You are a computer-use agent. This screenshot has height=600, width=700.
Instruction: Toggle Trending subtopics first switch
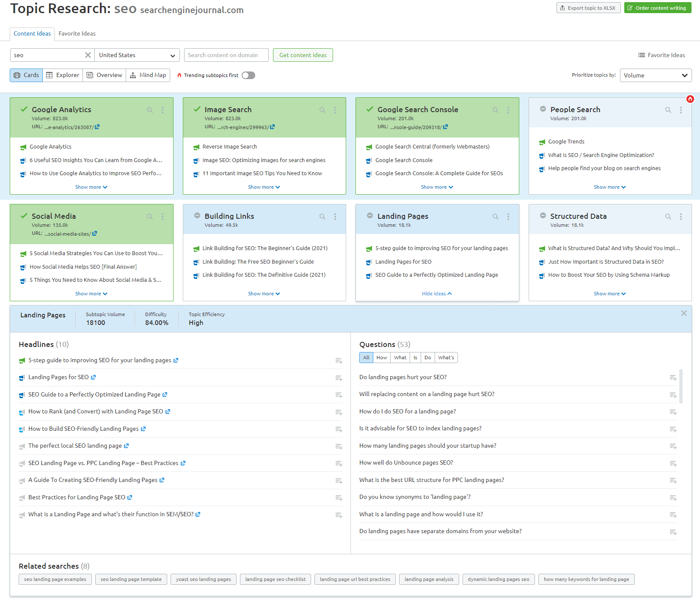click(248, 75)
